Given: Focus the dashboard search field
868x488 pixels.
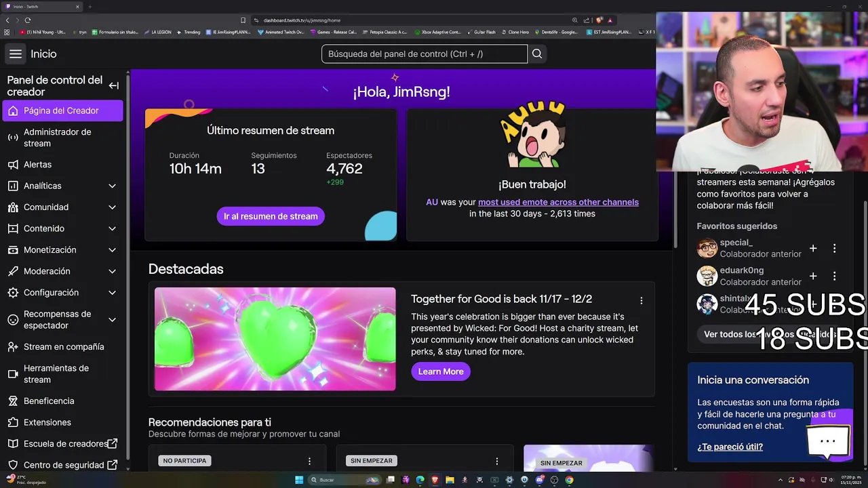Looking at the screenshot, I should 425,54.
